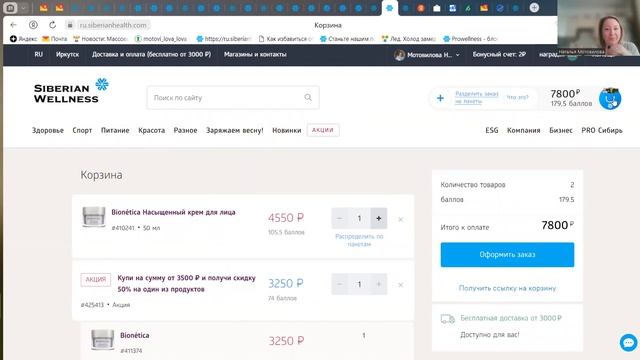Screen dimensions: 640x360
Task: Open Почта bookmark
Action: coord(55,39)
